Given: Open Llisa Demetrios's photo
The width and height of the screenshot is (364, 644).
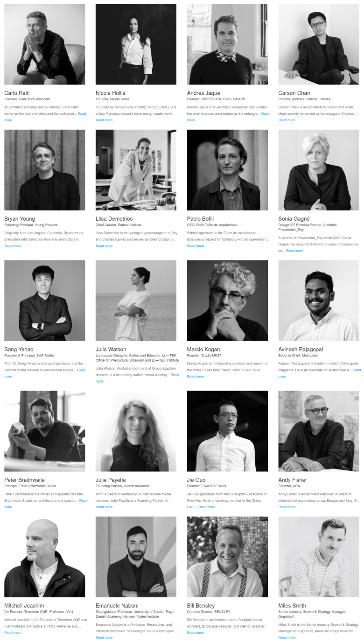Looking at the screenshot, I should click(136, 170).
